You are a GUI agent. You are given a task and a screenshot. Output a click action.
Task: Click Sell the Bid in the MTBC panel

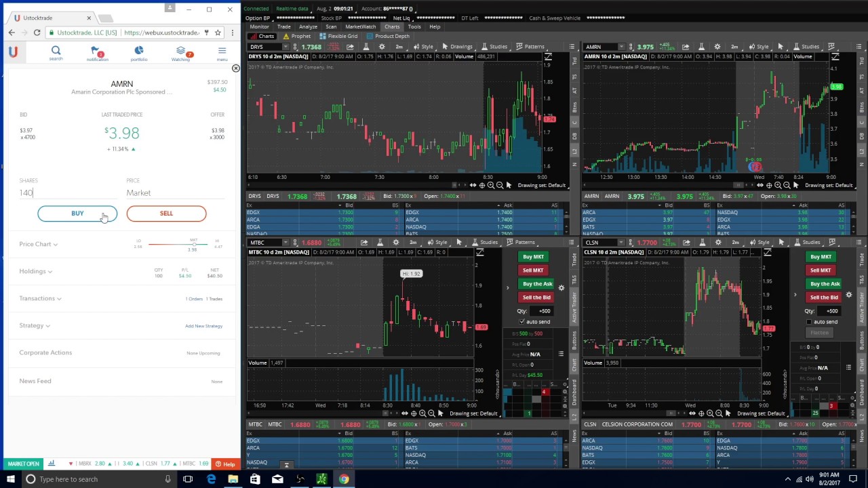pyautogui.click(x=536, y=297)
